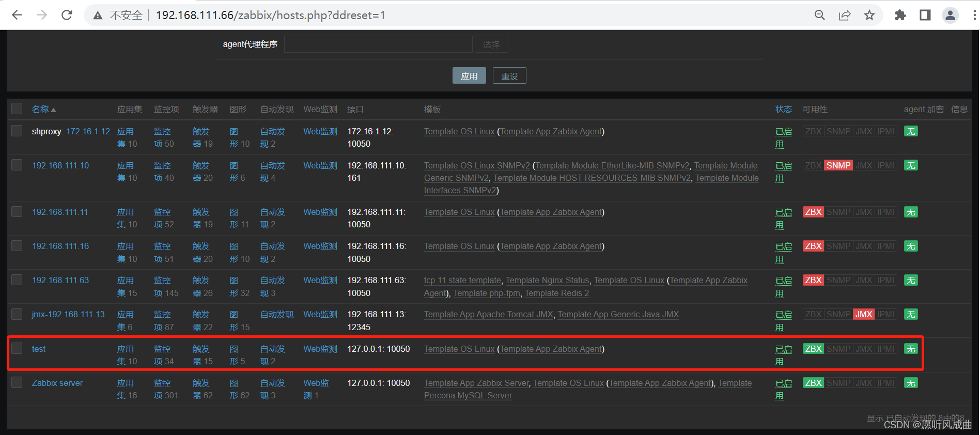This screenshot has width=980, height=435.
Task: Click the red ZBX badge for 192.168.111.16
Action: tap(813, 246)
